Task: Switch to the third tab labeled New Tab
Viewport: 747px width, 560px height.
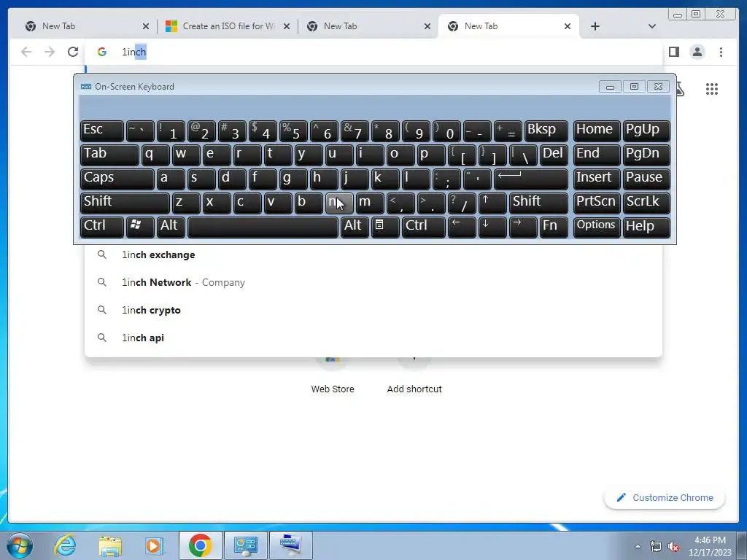Action: [368, 26]
